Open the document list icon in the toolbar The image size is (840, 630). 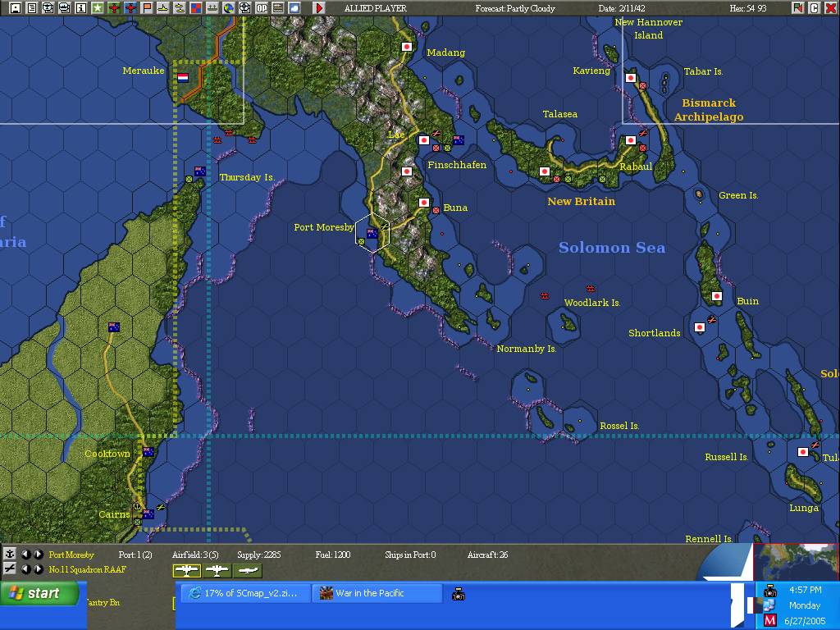[32, 7]
